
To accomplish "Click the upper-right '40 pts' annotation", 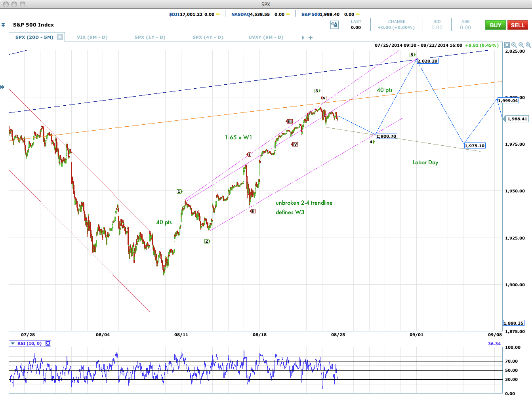I will pyautogui.click(x=385, y=90).
